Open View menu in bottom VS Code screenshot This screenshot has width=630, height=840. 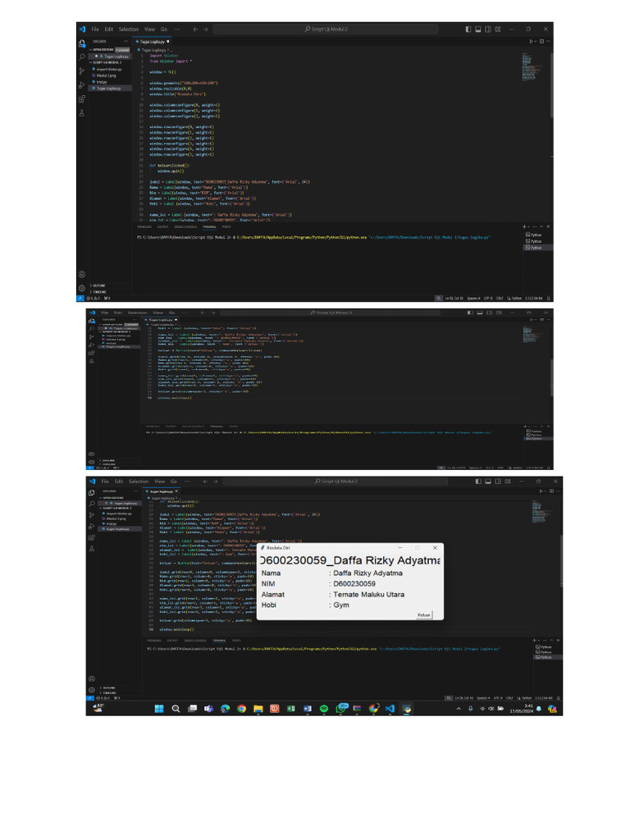pyautogui.click(x=160, y=482)
